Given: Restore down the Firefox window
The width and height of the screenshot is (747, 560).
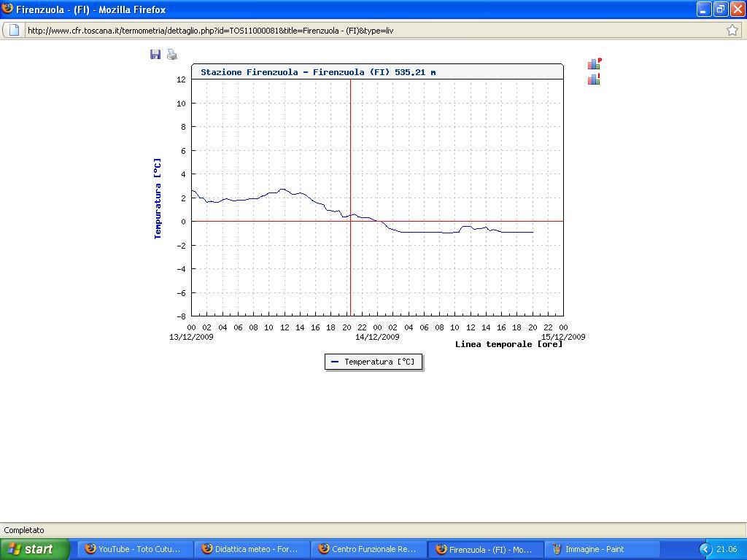Looking at the screenshot, I should (720, 9).
